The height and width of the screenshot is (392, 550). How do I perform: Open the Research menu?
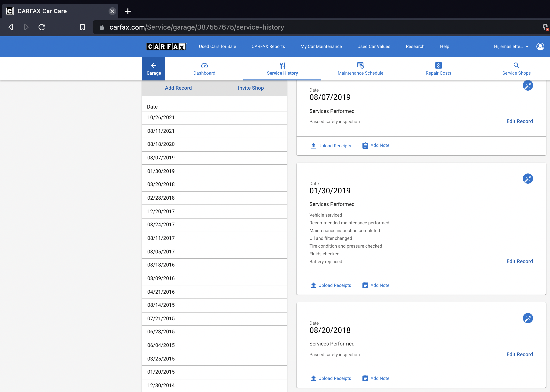click(415, 47)
